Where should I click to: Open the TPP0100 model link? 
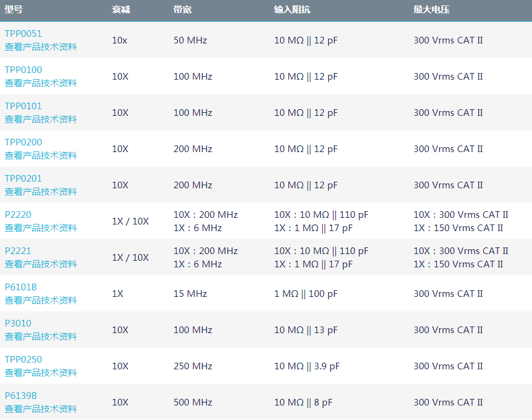point(24,70)
